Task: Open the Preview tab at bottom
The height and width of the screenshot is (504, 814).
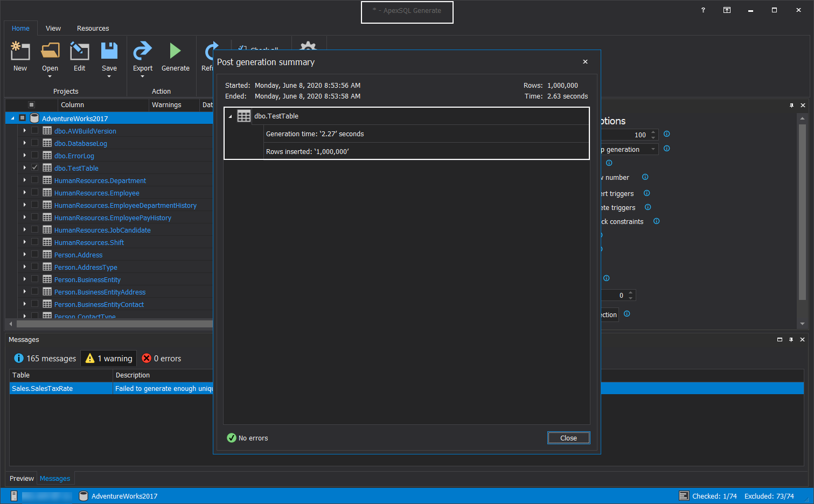Action: pyautogui.click(x=22, y=479)
